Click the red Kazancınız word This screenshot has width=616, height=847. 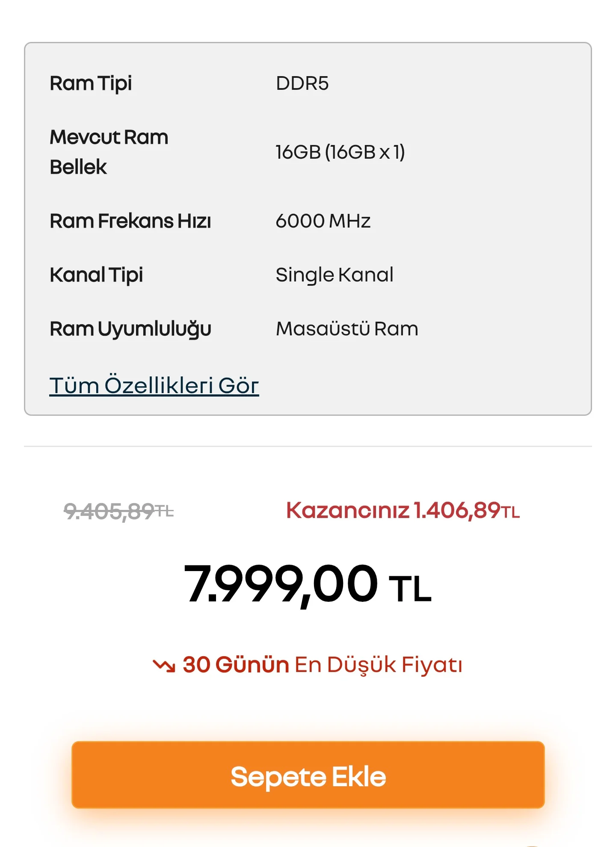(x=347, y=510)
